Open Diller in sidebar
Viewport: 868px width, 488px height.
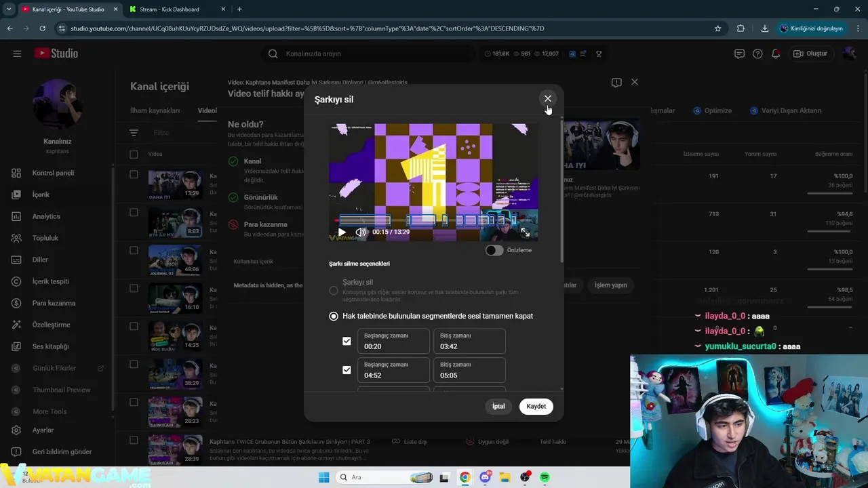pos(40,260)
